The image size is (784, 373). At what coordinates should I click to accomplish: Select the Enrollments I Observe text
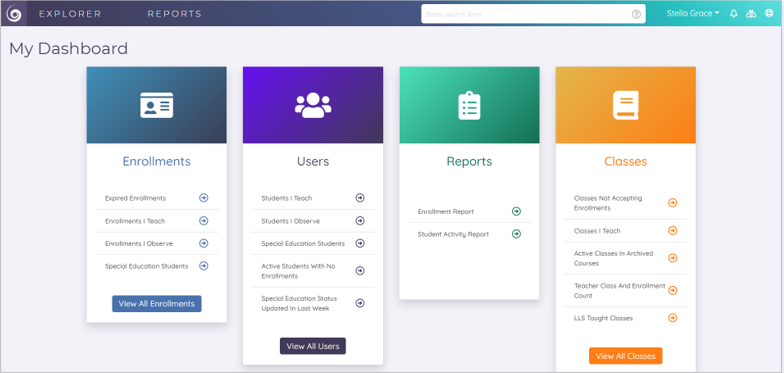[x=139, y=244]
